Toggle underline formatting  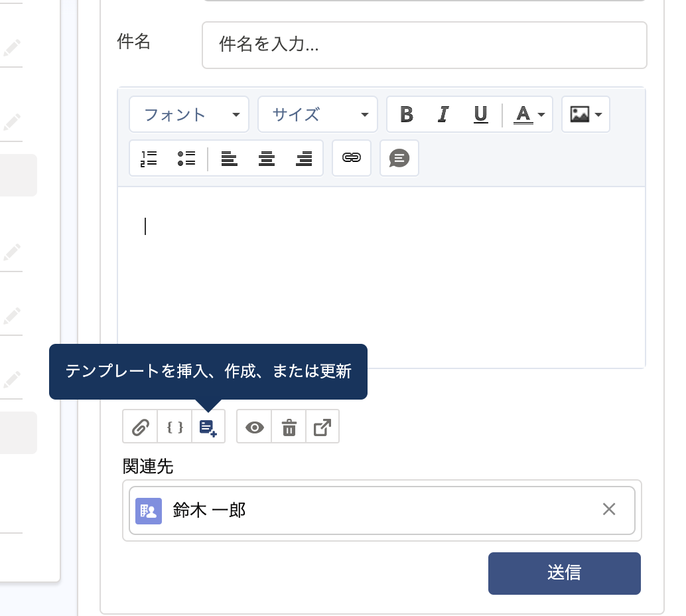tap(480, 115)
